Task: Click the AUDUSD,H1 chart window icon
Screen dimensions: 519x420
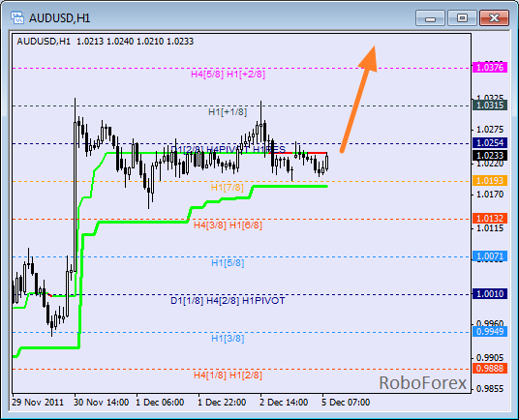Action: 17,17
